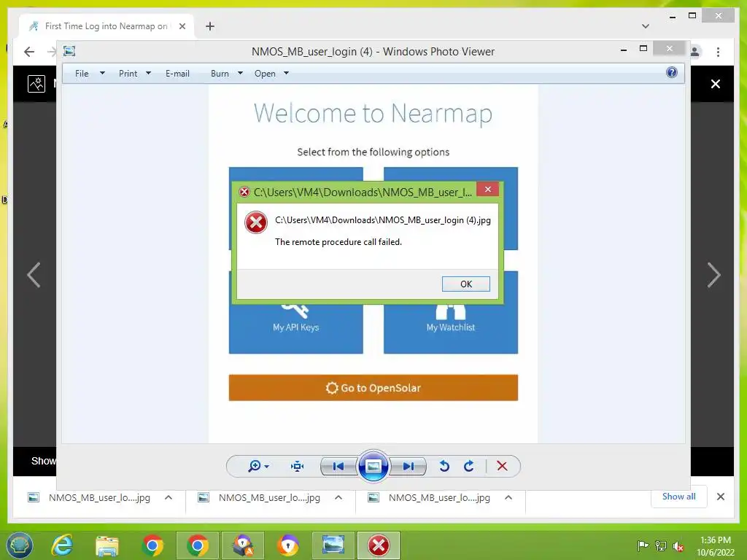Click Show all downloads

click(x=678, y=497)
